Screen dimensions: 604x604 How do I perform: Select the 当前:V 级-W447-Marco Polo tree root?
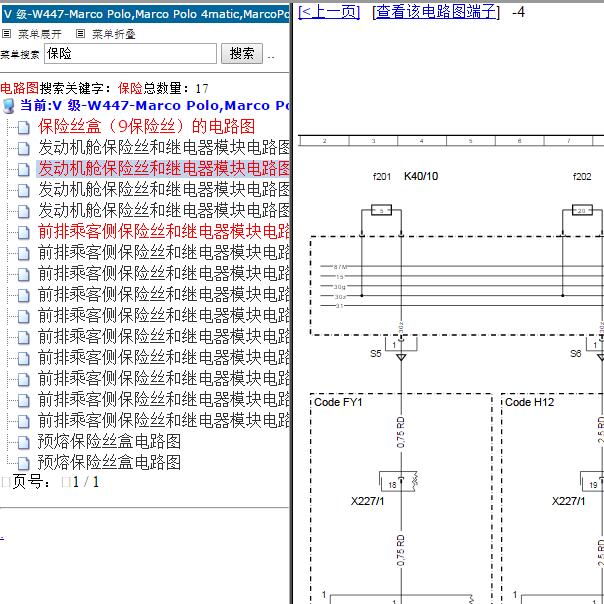(x=154, y=105)
